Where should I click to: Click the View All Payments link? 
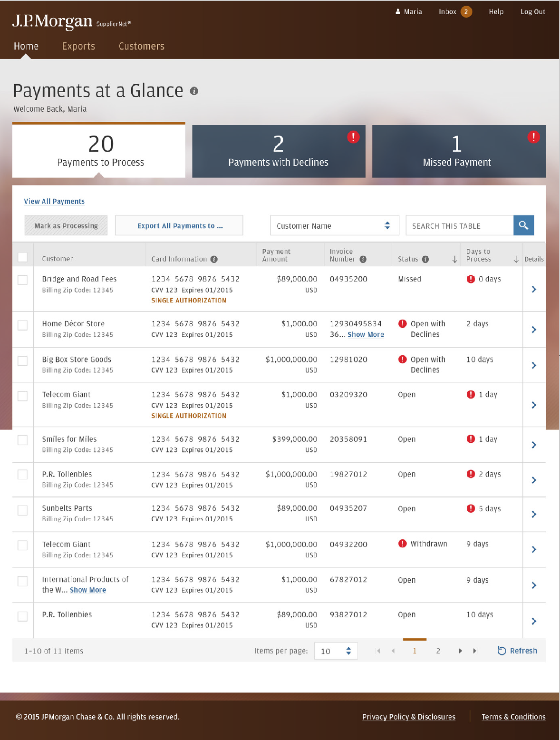point(54,202)
